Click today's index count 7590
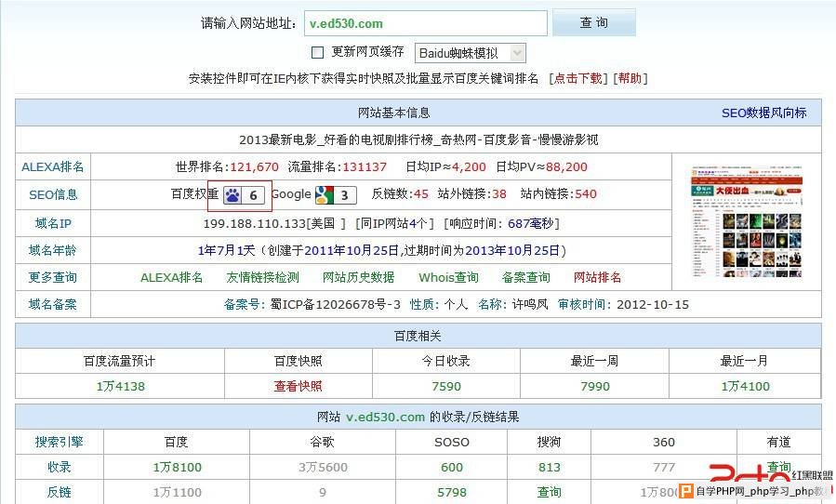This screenshot has width=836, height=504. [446, 386]
